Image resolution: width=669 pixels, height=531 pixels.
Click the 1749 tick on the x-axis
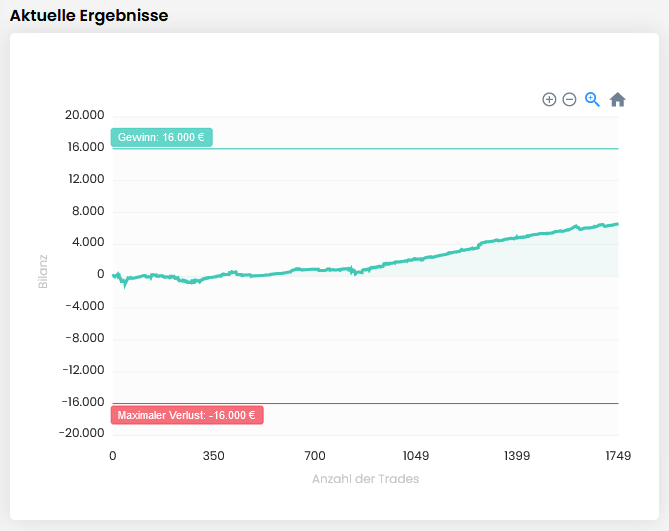coord(618,456)
